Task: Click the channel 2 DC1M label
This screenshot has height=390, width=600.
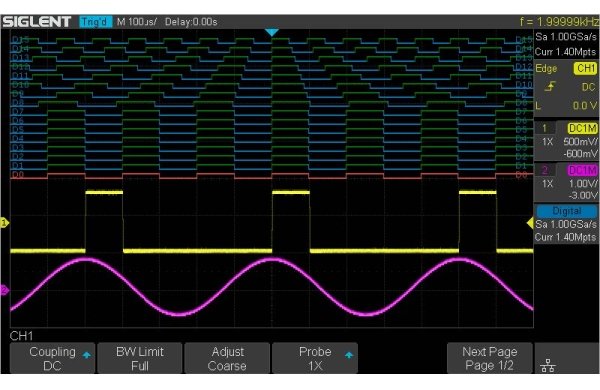Action: coord(582,170)
